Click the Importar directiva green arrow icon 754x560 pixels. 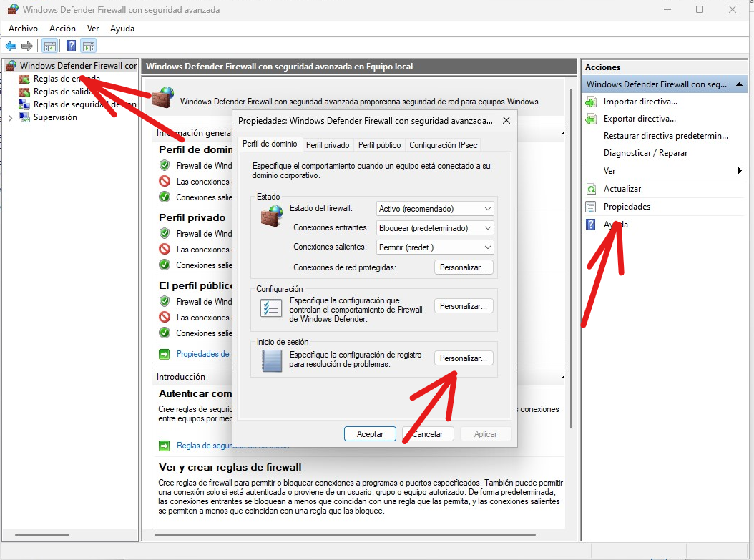591,102
